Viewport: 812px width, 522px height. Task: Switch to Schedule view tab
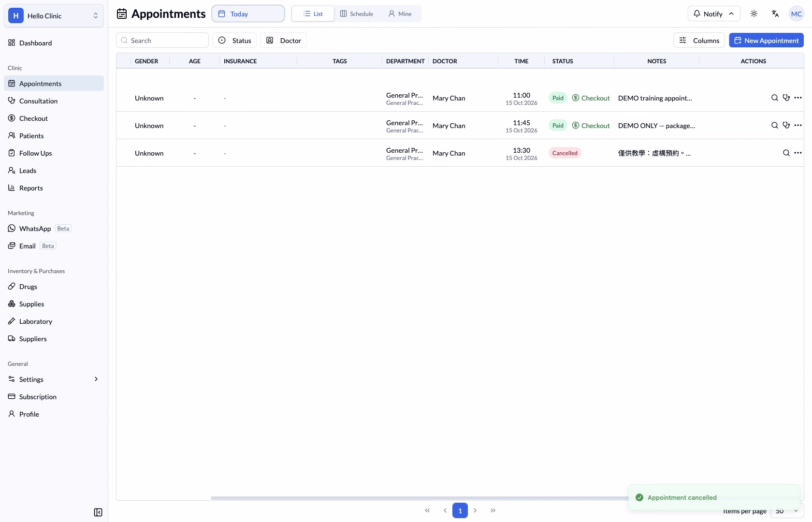[357, 14]
